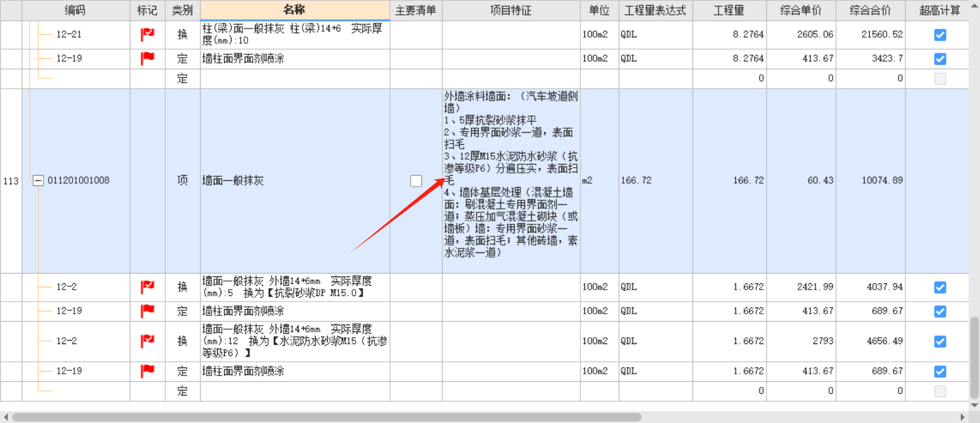Click the 10074.89 total price cell

coord(871,181)
